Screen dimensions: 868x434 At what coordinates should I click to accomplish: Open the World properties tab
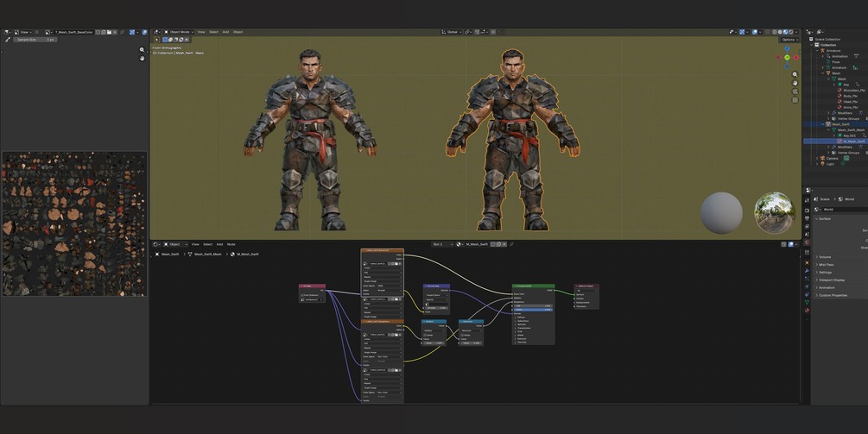pyautogui.click(x=807, y=242)
